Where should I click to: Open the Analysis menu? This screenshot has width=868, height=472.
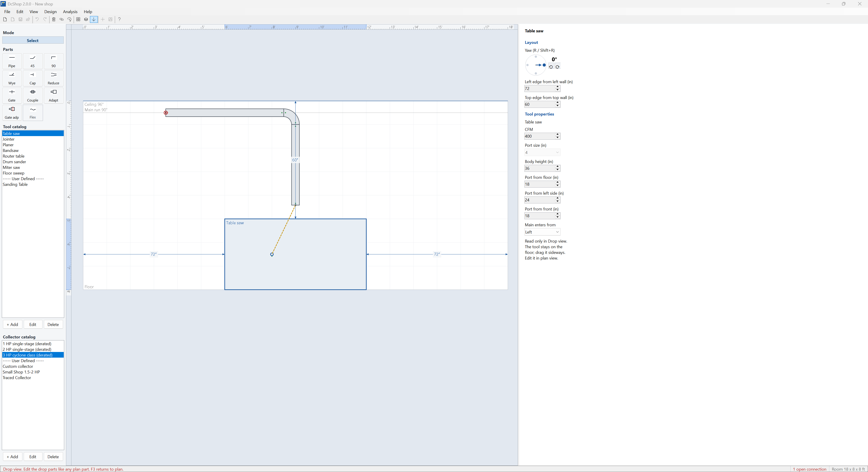(70, 12)
